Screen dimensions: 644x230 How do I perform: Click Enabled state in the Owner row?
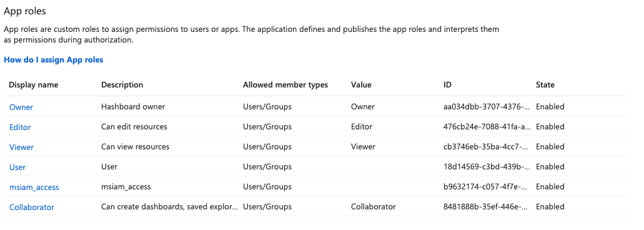[550, 107]
